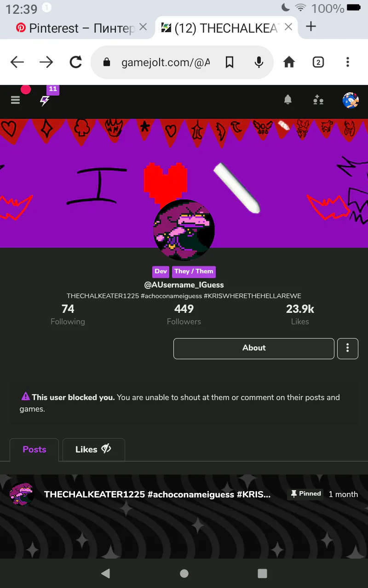View the 449 Followers list
Viewport: 368px width, 588px height.
click(184, 315)
